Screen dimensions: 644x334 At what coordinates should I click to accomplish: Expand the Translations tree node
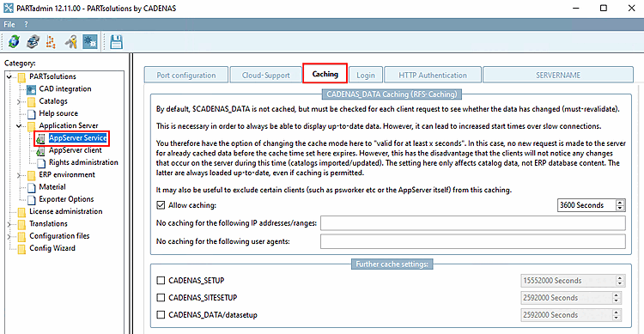[9, 224]
